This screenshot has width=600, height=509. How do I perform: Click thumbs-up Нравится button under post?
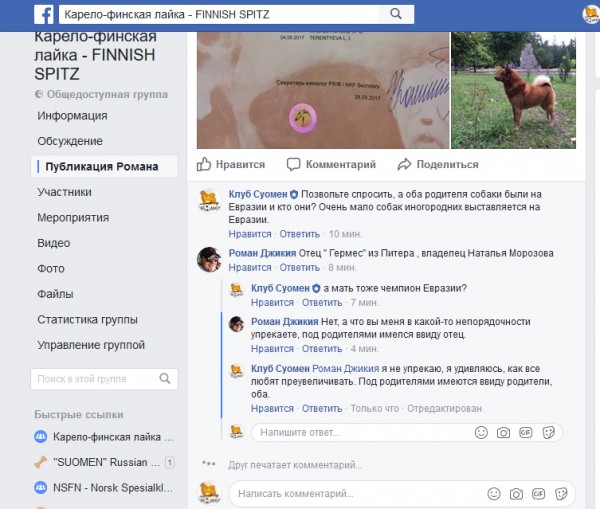(231, 165)
